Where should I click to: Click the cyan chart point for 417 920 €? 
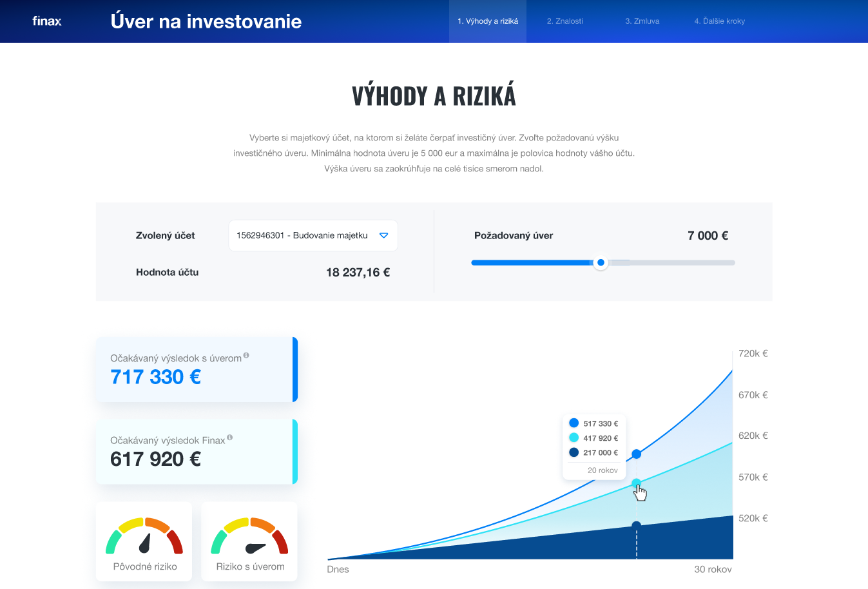pyautogui.click(x=636, y=483)
